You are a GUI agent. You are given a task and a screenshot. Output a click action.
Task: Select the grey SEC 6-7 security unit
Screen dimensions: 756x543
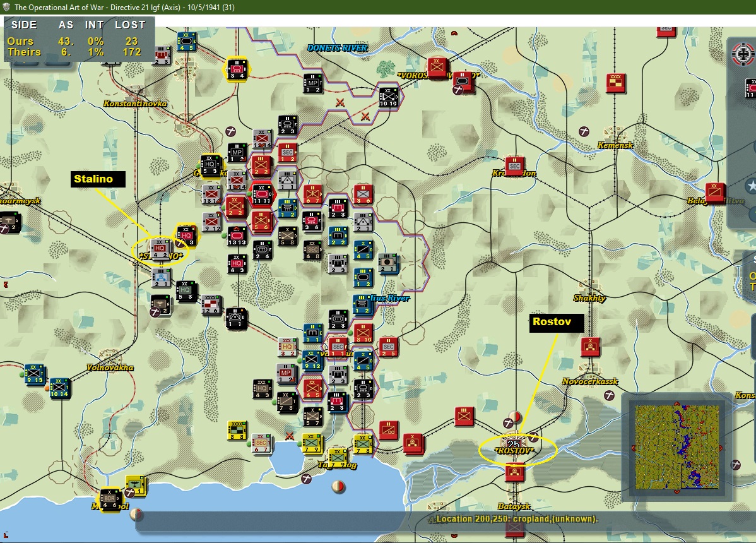click(262, 444)
